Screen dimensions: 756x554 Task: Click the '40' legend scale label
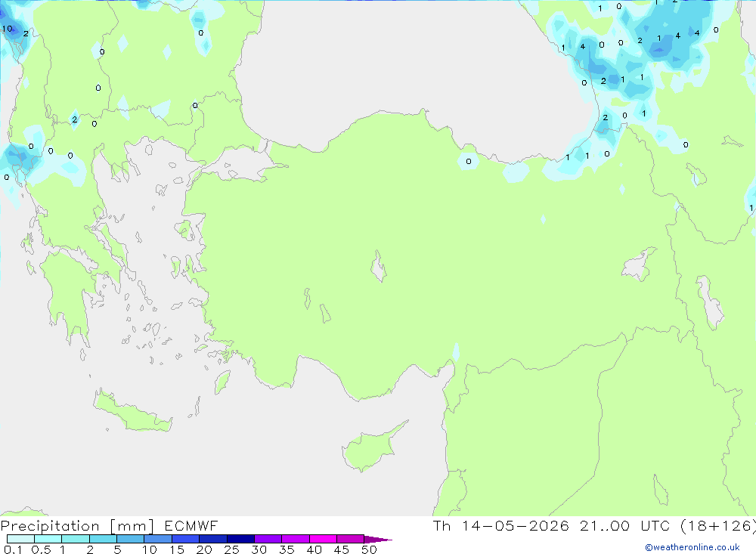[314, 549]
